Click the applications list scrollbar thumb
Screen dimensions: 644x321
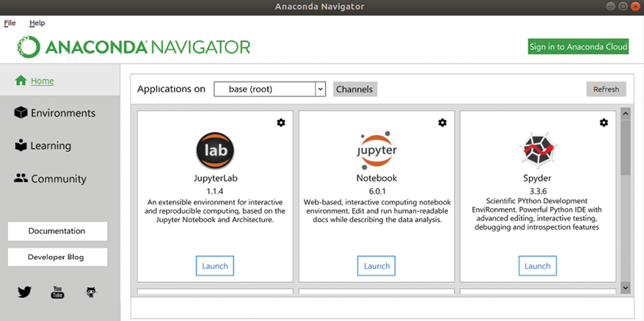point(626,147)
